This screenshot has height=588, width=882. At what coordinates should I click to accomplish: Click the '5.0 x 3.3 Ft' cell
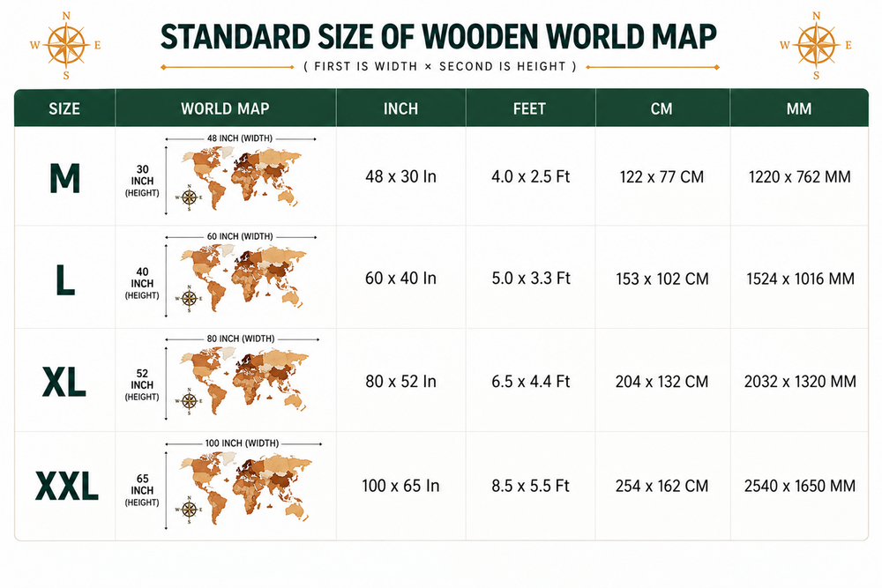click(530, 279)
